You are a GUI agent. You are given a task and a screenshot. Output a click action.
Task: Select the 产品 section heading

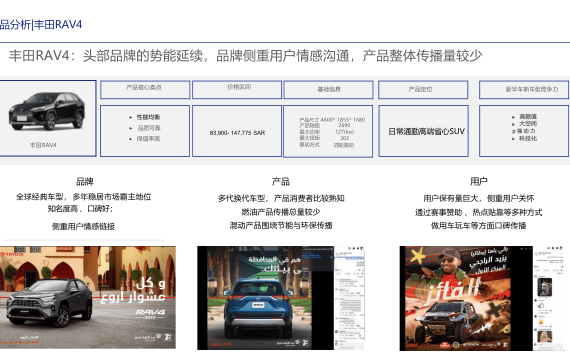click(x=281, y=181)
